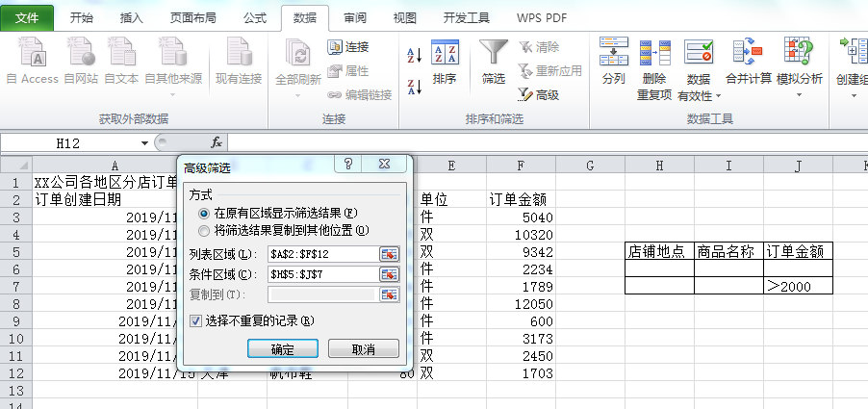Click the 清除 filter item
868x409 pixels.
[x=539, y=47]
